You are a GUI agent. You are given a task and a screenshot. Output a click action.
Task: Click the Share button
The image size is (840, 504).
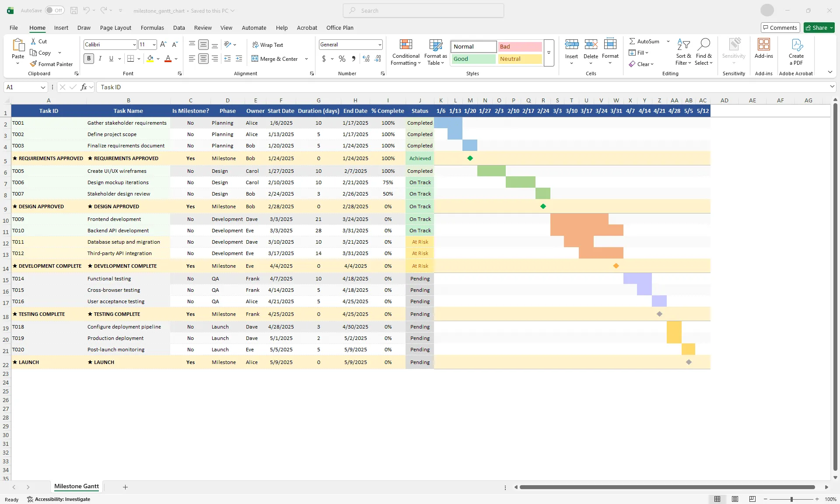click(x=818, y=27)
